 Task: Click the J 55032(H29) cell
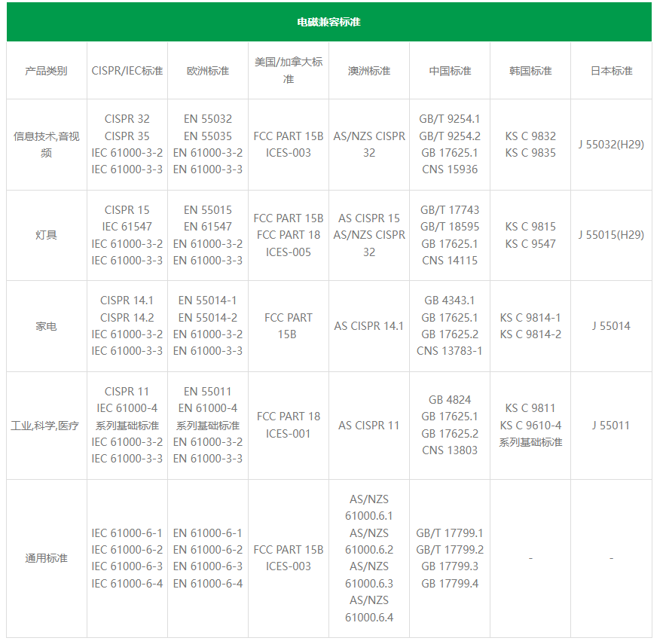pos(611,144)
